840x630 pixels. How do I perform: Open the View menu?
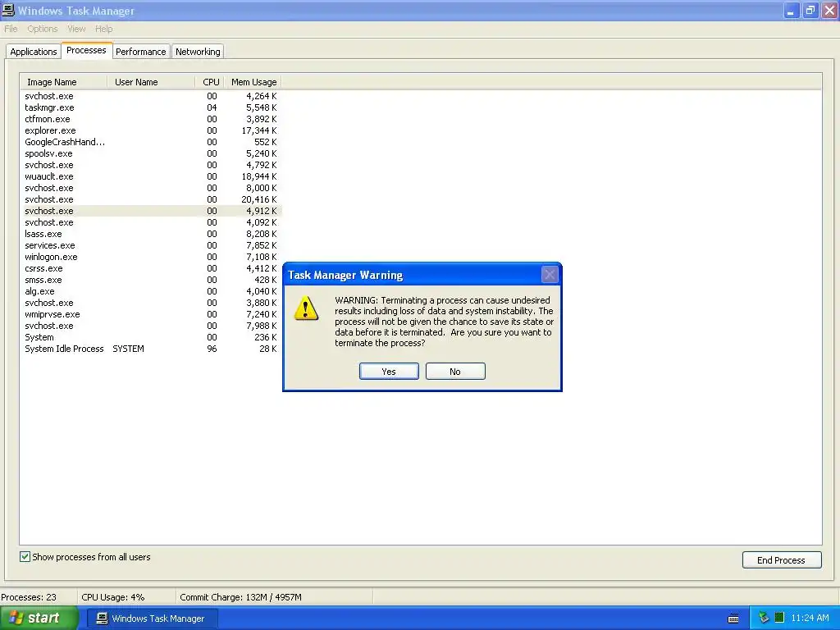(76, 29)
